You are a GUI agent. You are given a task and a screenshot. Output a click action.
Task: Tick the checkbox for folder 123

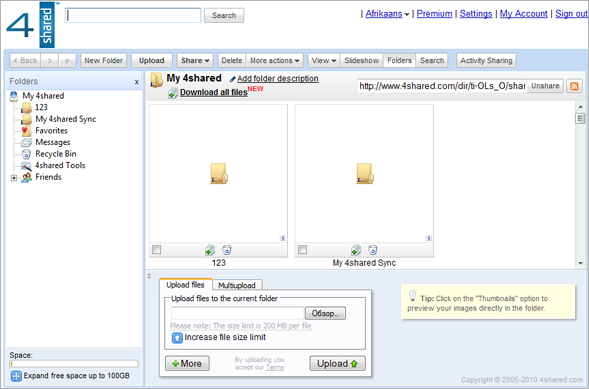pos(157,250)
